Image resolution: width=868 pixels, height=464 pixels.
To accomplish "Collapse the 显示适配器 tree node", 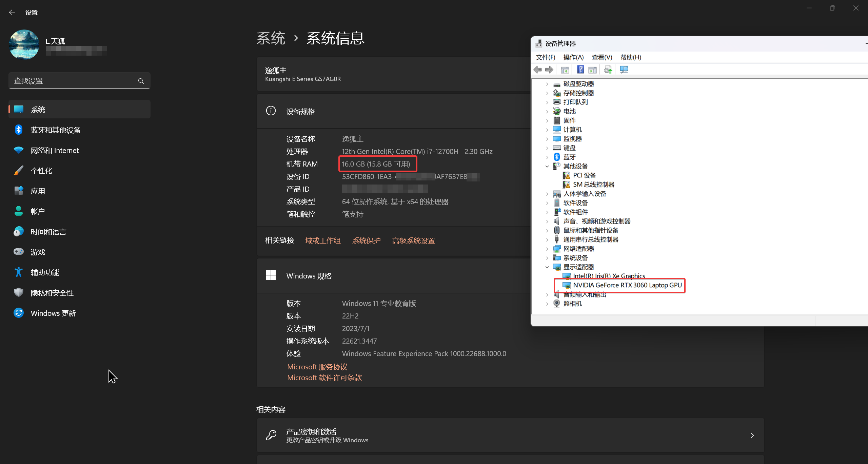I will click(x=547, y=267).
